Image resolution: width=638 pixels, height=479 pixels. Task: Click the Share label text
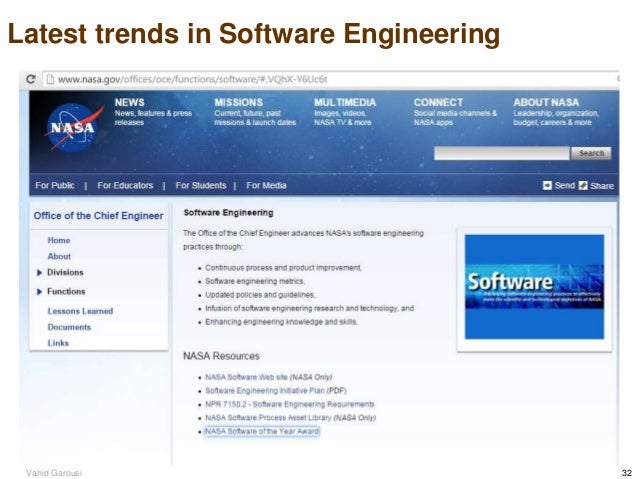tap(602, 186)
